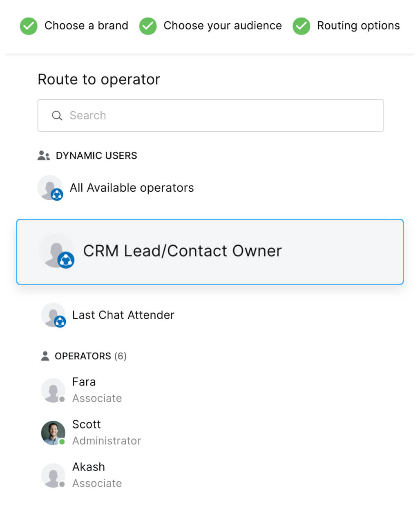The height and width of the screenshot is (516, 420).
Task: Click the Operators person icon
Action: pos(45,356)
